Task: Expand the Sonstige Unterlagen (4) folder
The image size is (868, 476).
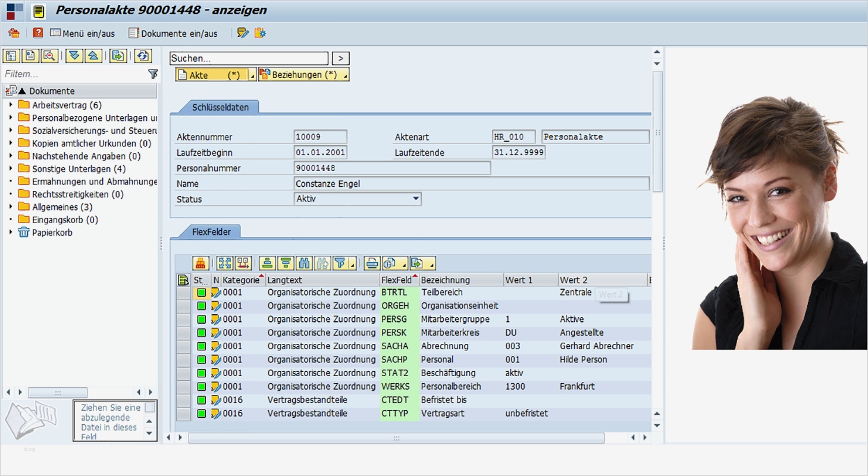Action: click(11, 169)
